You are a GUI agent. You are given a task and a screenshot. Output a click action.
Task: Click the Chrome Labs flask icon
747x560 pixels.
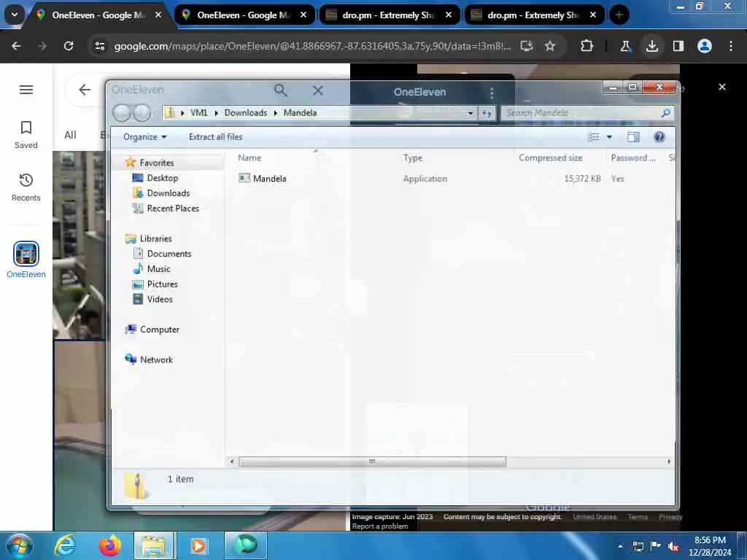(x=625, y=46)
